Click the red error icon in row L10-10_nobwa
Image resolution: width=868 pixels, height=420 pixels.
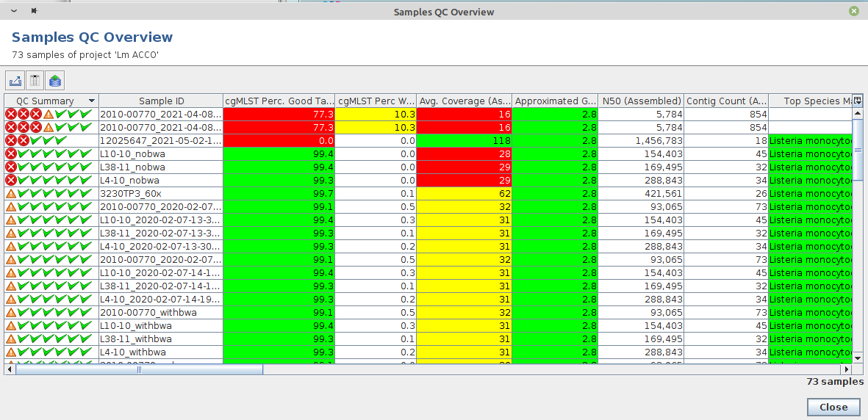click(11, 154)
